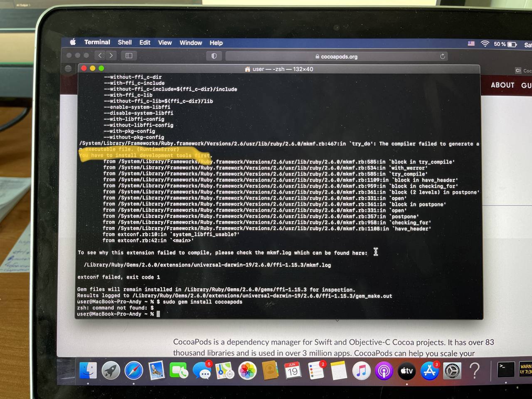Close the Terminal window red button

point(84,68)
